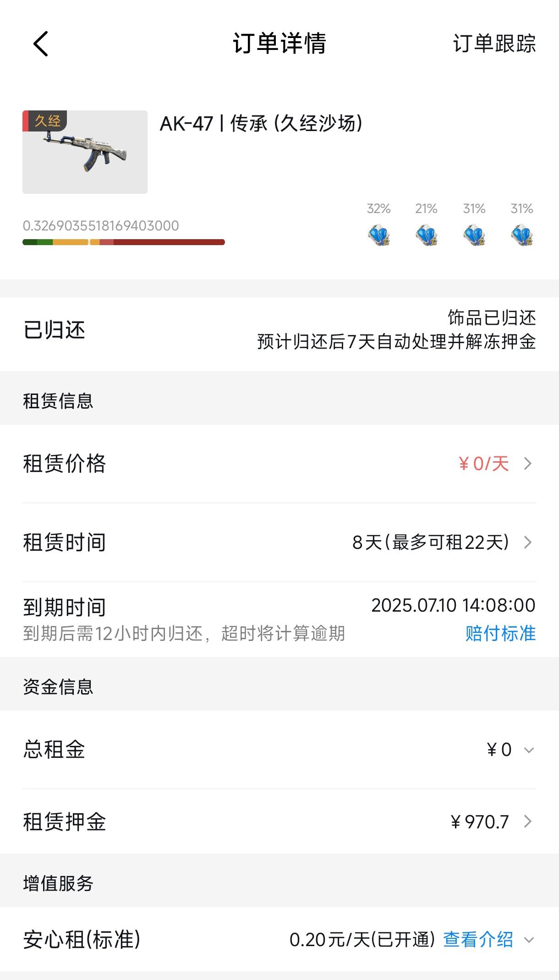Image resolution: width=559 pixels, height=980 pixels.
Task: Open the 赔付标准 link
Action: [x=500, y=634]
